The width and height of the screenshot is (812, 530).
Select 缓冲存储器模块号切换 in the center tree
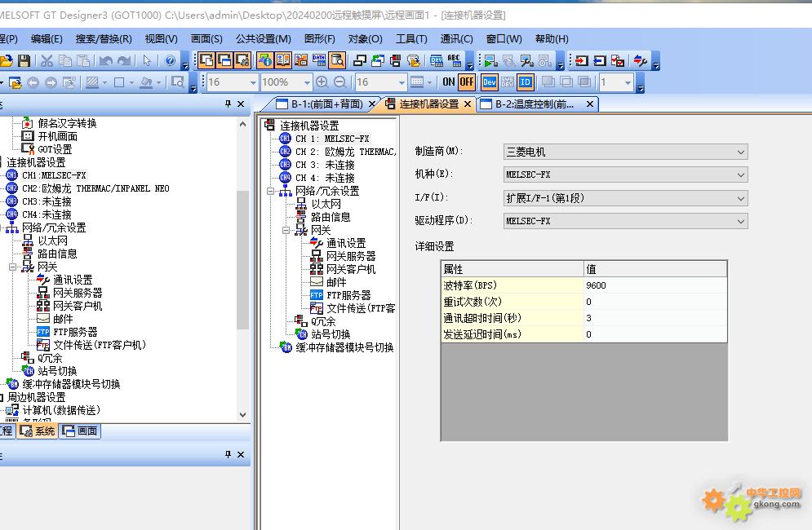click(x=344, y=348)
